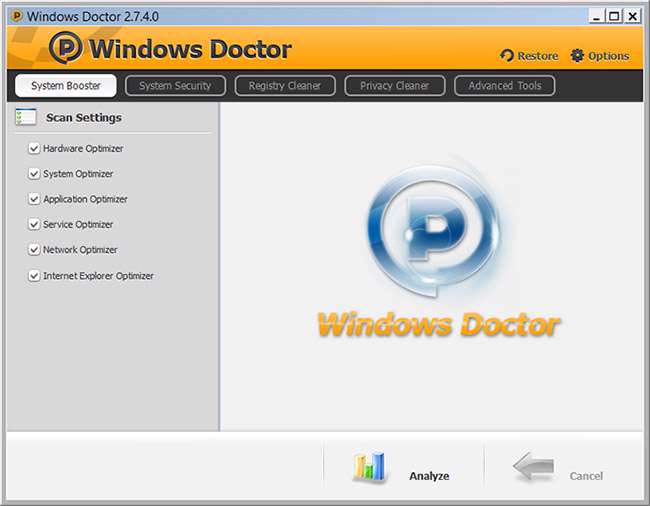Toggle the System Optimizer checkbox
This screenshot has width=650, height=506.
tap(34, 174)
